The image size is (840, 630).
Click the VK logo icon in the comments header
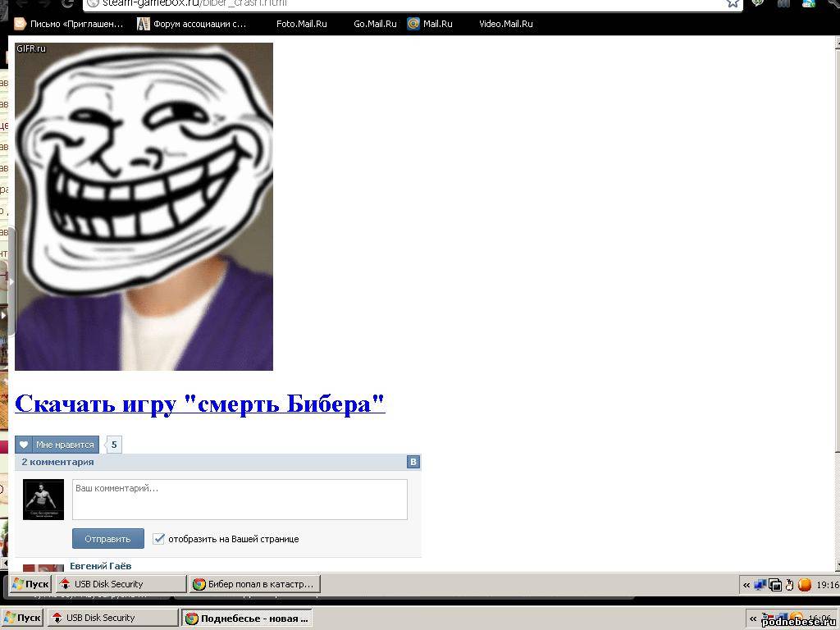pyautogui.click(x=413, y=462)
